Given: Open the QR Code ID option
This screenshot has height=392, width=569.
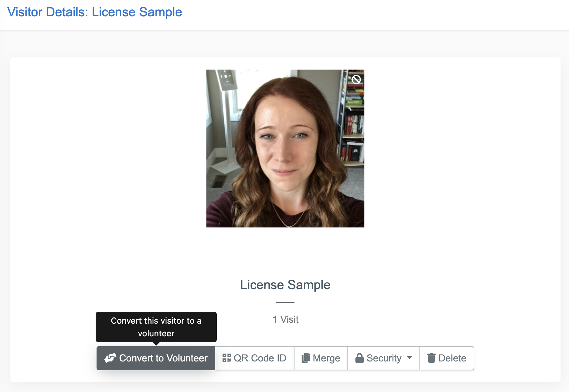Looking at the screenshot, I should [255, 358].
